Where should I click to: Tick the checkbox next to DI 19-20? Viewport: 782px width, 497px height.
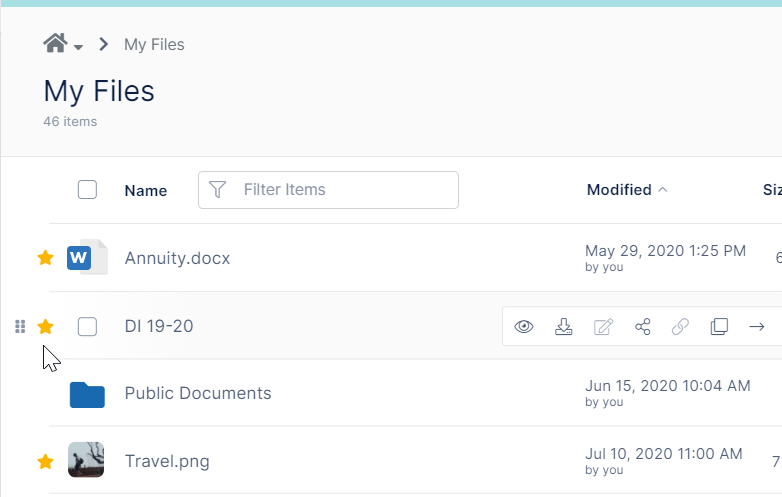coord(87,326)
